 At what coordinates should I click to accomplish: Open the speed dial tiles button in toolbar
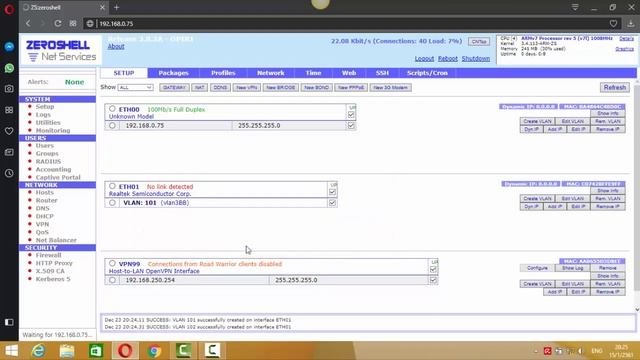coord(73,23)
